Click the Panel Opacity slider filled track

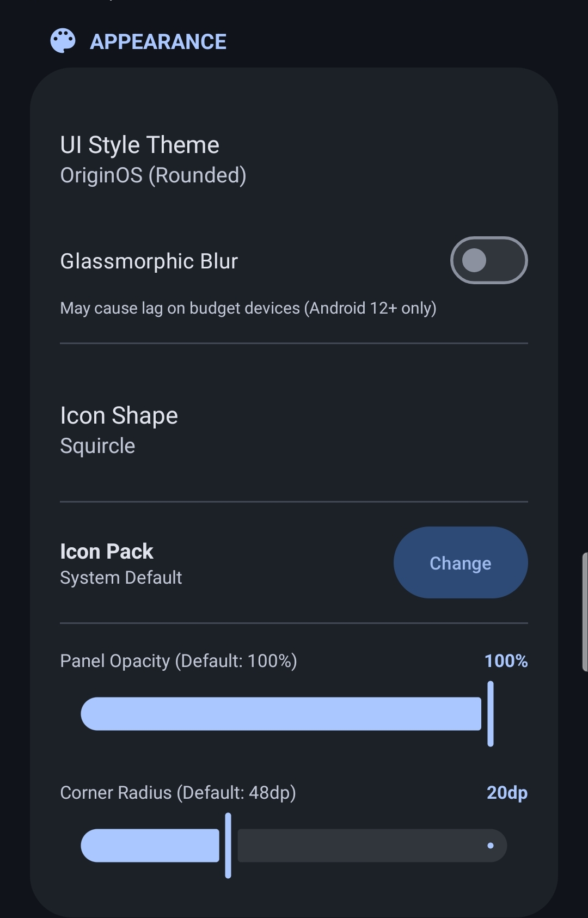pos(280,714)
